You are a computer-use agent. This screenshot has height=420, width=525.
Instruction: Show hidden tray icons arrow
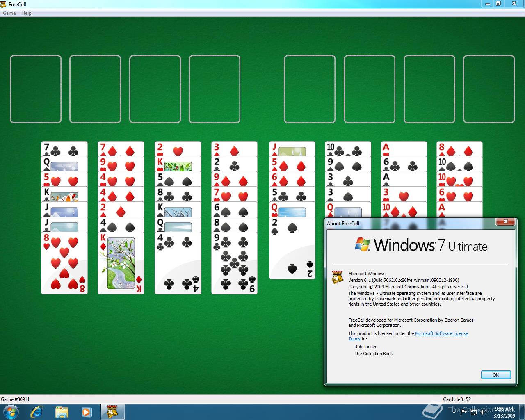coord(454,412)
